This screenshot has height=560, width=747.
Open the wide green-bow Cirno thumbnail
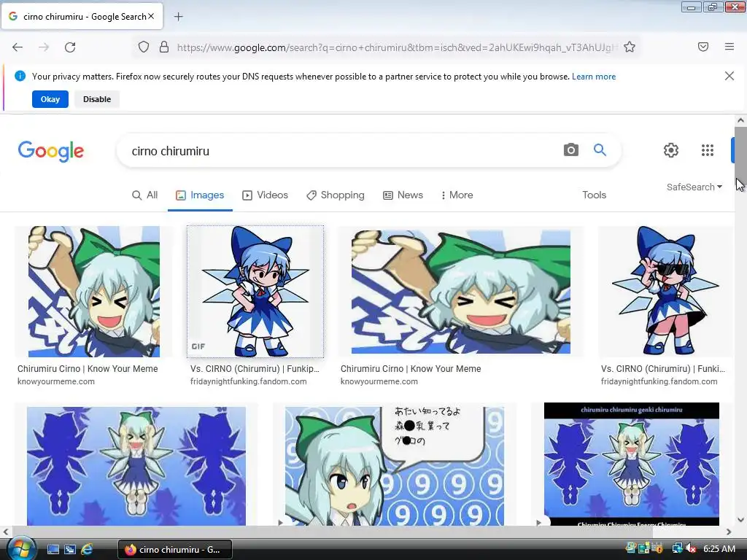(x=461, y=292)
